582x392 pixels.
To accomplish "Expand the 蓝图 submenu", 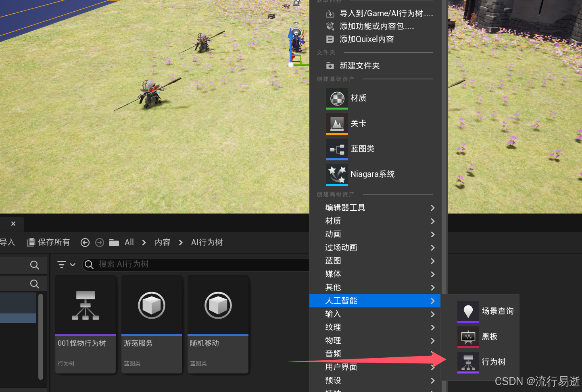I will pyautogui.click(x=375, y=261).
